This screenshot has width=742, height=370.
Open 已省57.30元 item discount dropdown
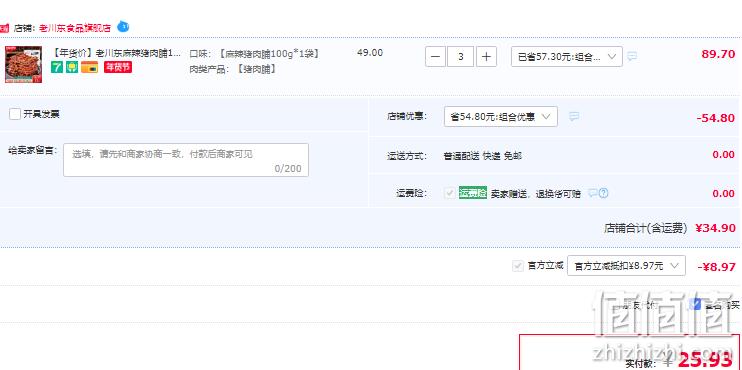(567, 57)
